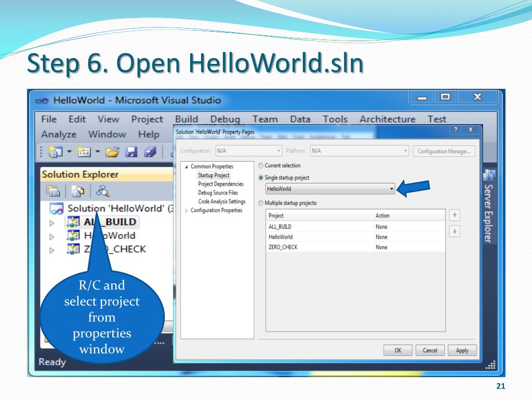Move project up with the up arrow button
This screenshot has width=532, height=399.
coord(455,215)
